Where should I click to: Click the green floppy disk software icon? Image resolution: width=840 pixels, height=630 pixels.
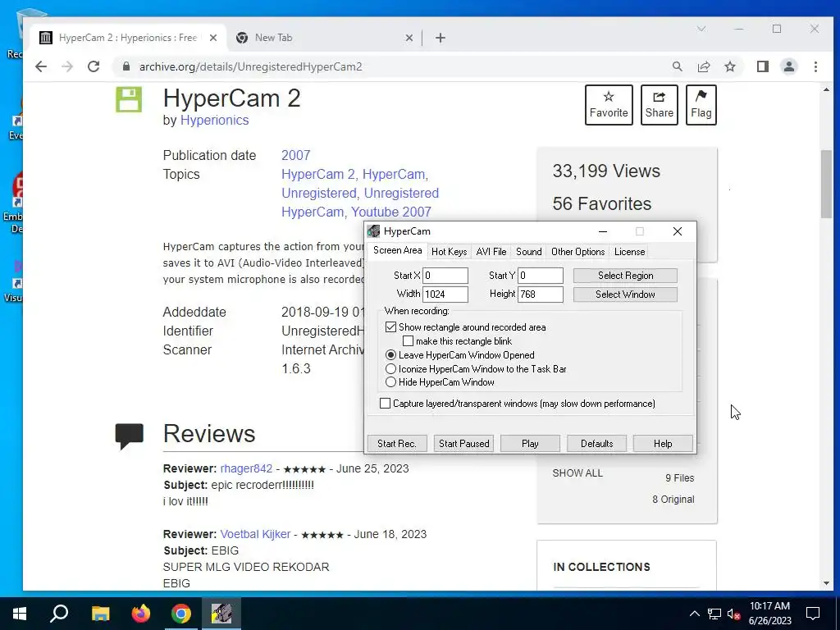tap(129, 99)
